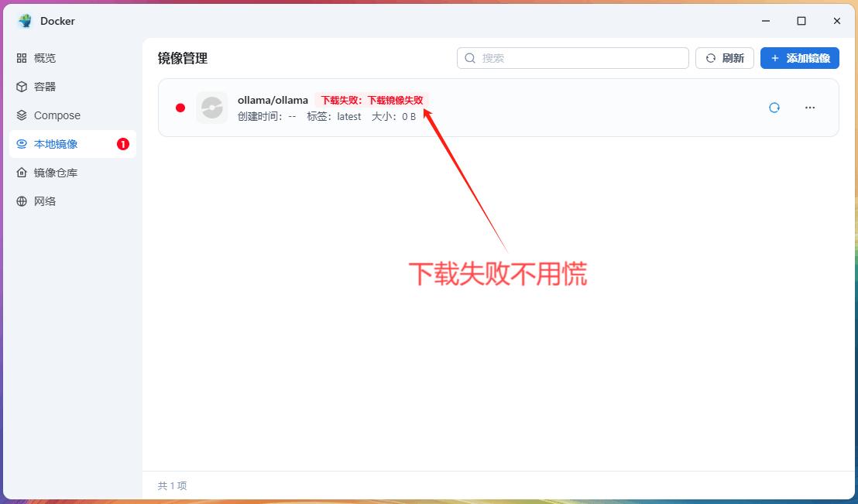Screen dimensions: 858x504
Task: Open the 镜像仓库 house icon
Action: [22, 173]
